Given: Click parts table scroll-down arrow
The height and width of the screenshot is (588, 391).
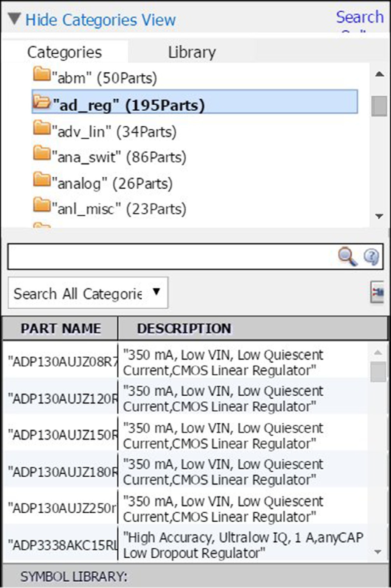Looking at the screenshot, I should click(x=378, y=552).
